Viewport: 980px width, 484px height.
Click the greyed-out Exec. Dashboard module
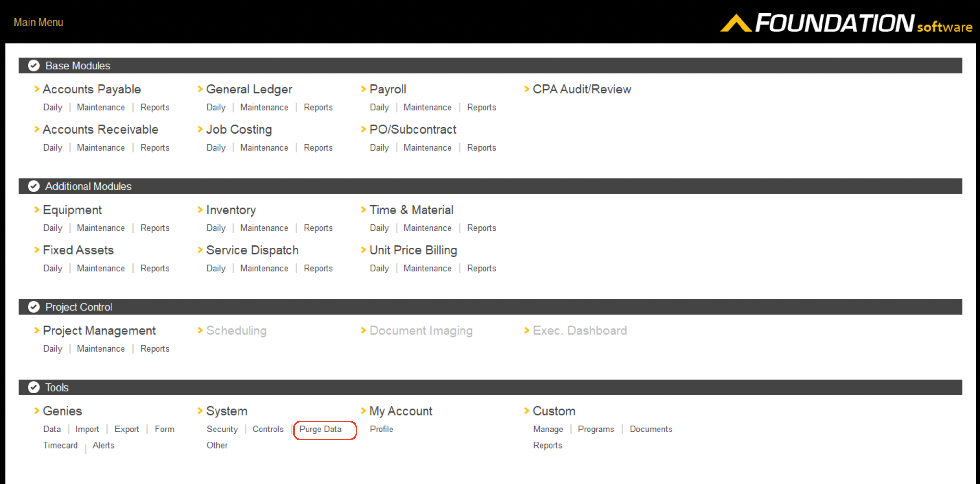(x=580, y=331)
